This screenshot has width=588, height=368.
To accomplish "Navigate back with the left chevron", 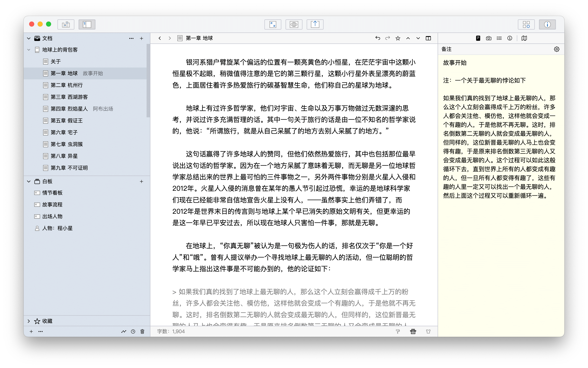I will (x=160, y=38).
